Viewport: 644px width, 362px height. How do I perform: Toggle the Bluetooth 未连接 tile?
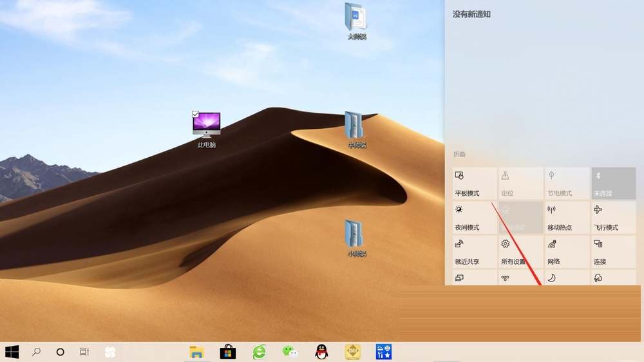(614, 184)
